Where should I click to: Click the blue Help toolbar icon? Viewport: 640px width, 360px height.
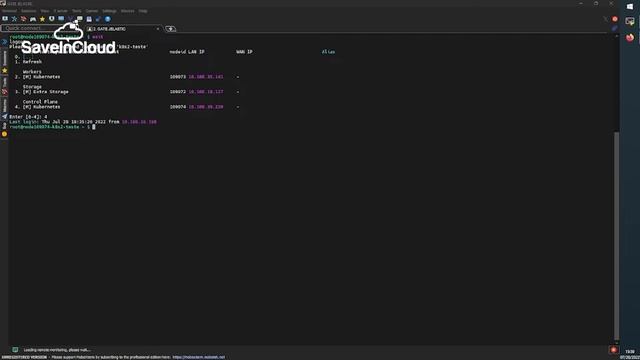coord(108,19)
